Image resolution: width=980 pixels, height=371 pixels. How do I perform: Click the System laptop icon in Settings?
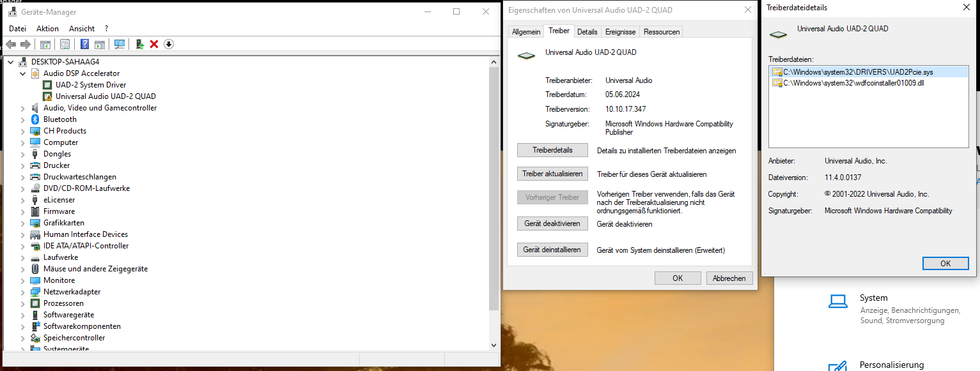coord(837,301)
